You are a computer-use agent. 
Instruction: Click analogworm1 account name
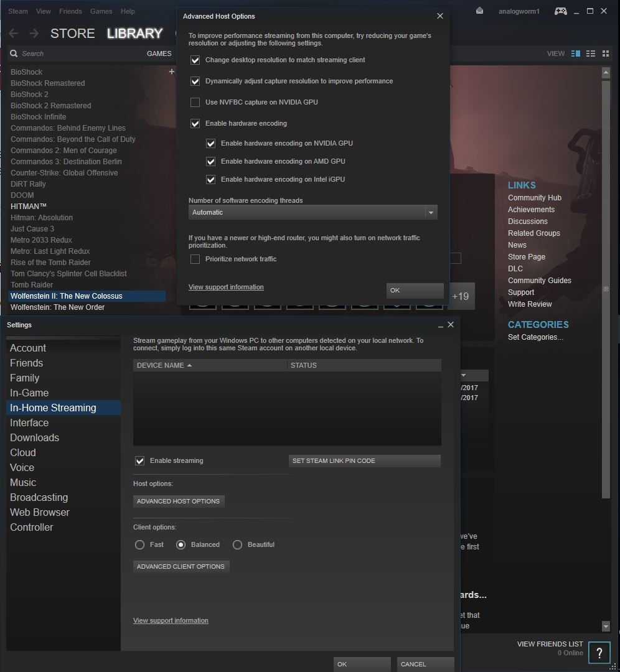point(519,11)
